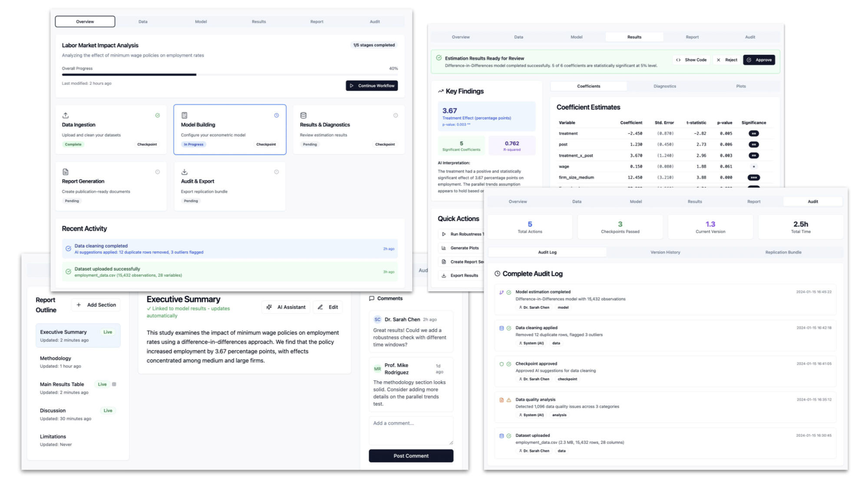Open the AI Assistant sparkle button

point(286,307)
